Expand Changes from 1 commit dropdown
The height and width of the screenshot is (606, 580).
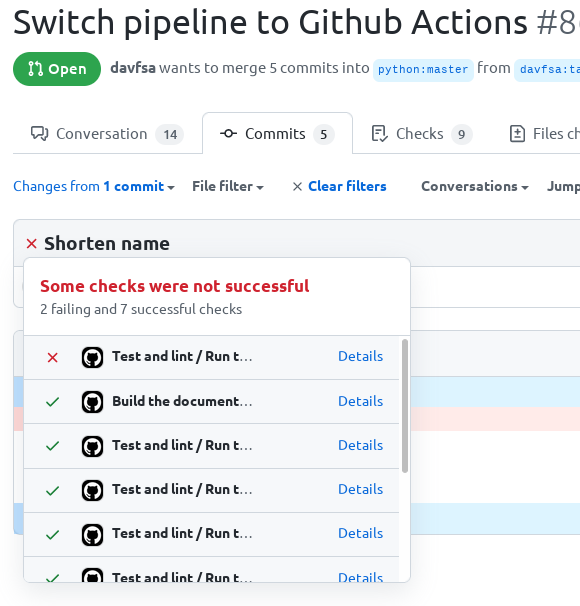click(x=94, y=186)
